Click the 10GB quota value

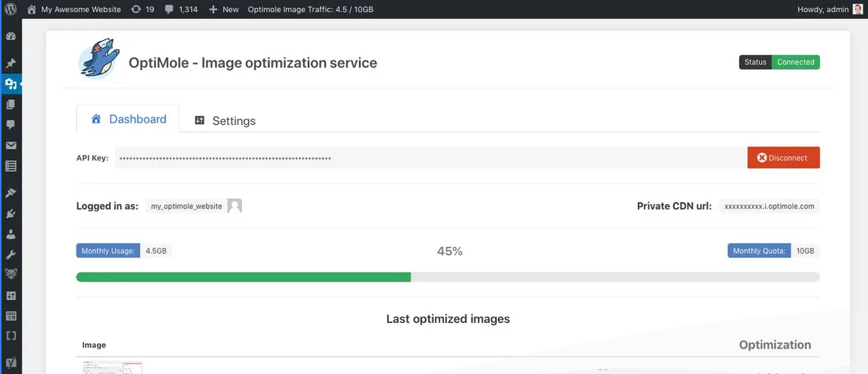[x=806, y=251]
